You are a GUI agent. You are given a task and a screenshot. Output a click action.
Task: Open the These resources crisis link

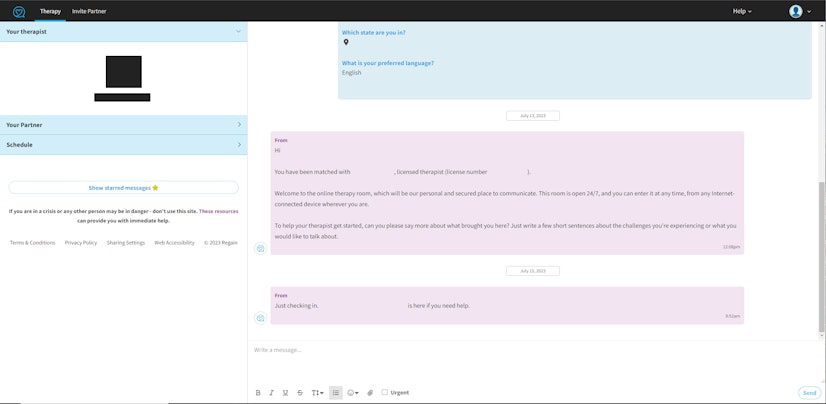(219, 211)
